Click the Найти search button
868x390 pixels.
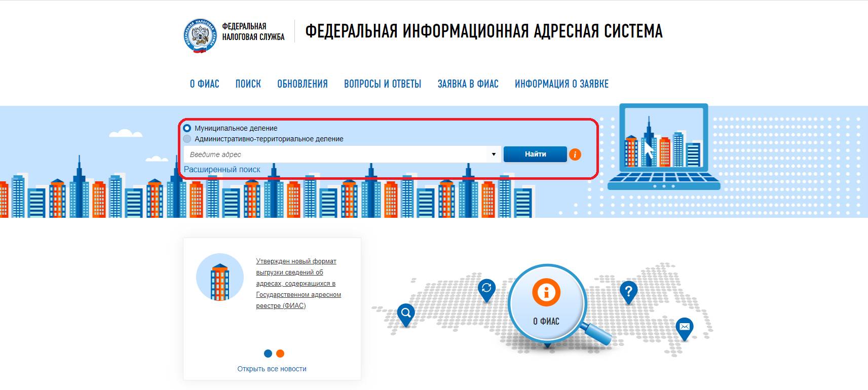[535, 154]
